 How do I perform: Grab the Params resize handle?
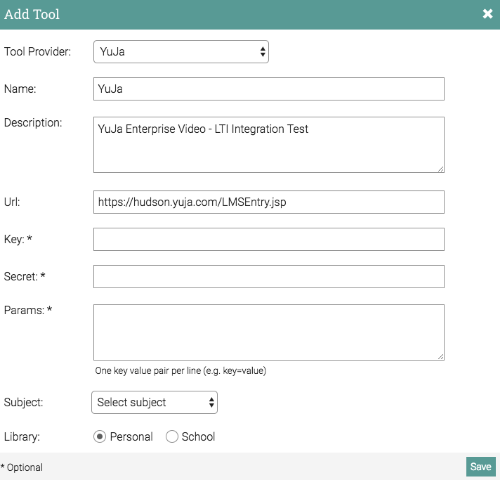(x=441, y=357)
